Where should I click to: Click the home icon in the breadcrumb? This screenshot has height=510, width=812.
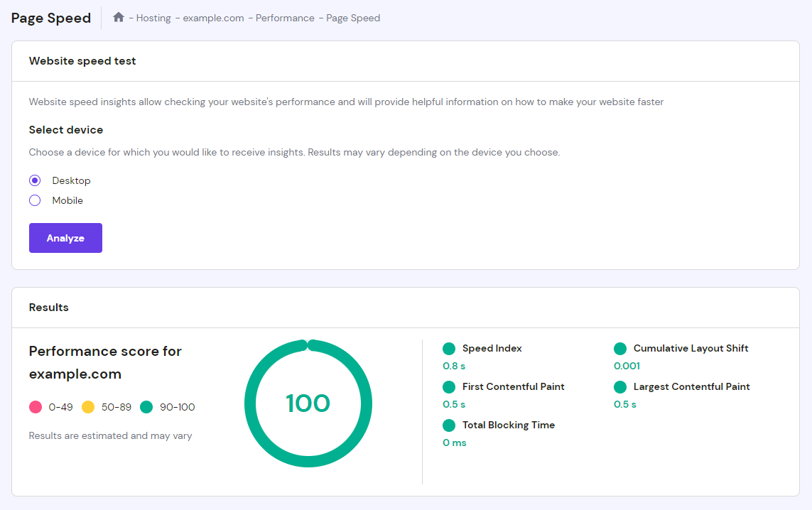pyautogui.click(x=118, y=17)
